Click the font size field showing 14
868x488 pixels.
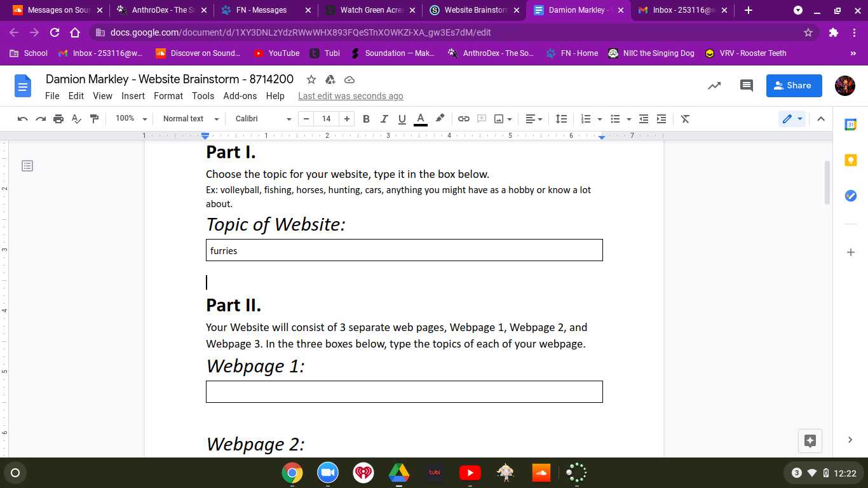pos(327,119)
